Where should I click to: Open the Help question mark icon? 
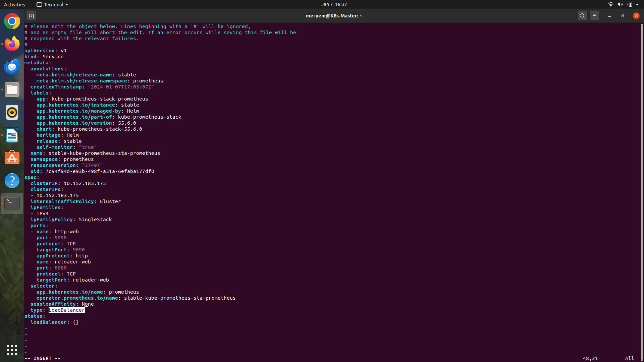coord(12,181)
